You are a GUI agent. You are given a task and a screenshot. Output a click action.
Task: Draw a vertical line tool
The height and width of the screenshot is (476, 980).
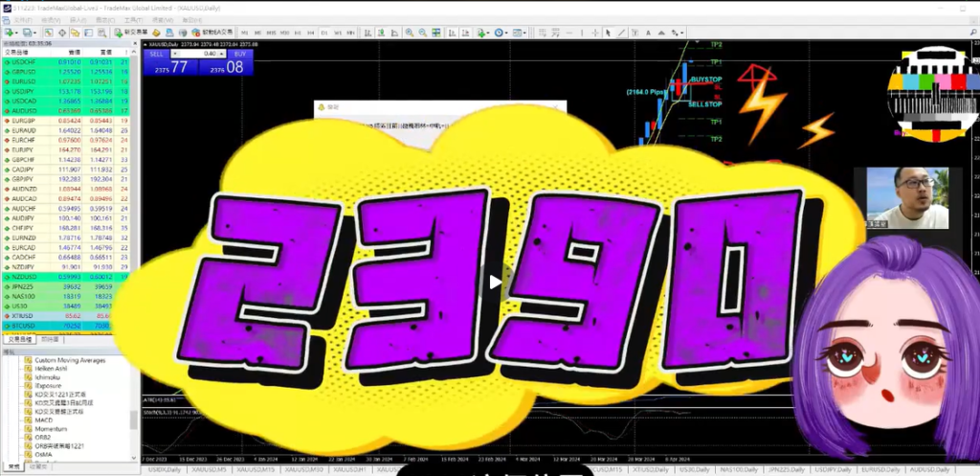pos(583,33)
